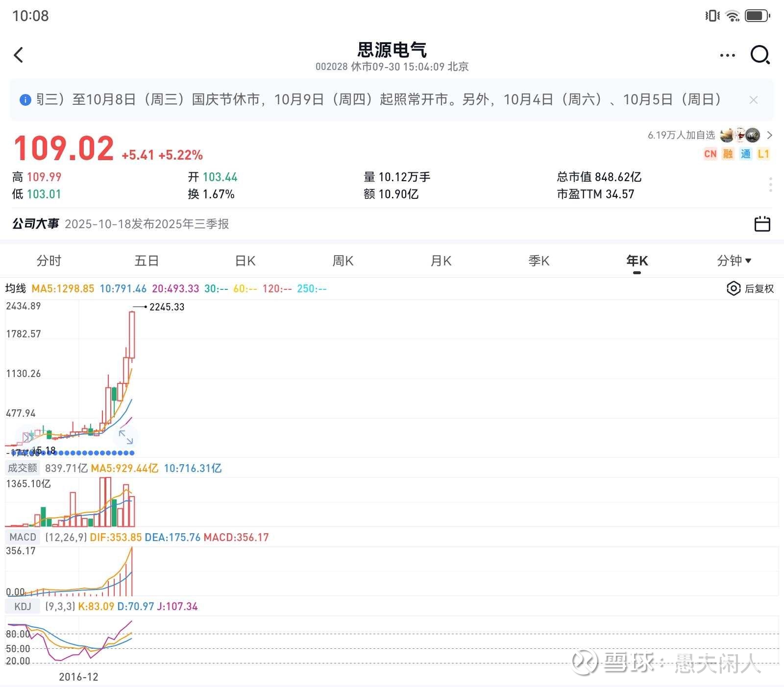
Task: Show more quote details via vertical dots
Action: 771,185
